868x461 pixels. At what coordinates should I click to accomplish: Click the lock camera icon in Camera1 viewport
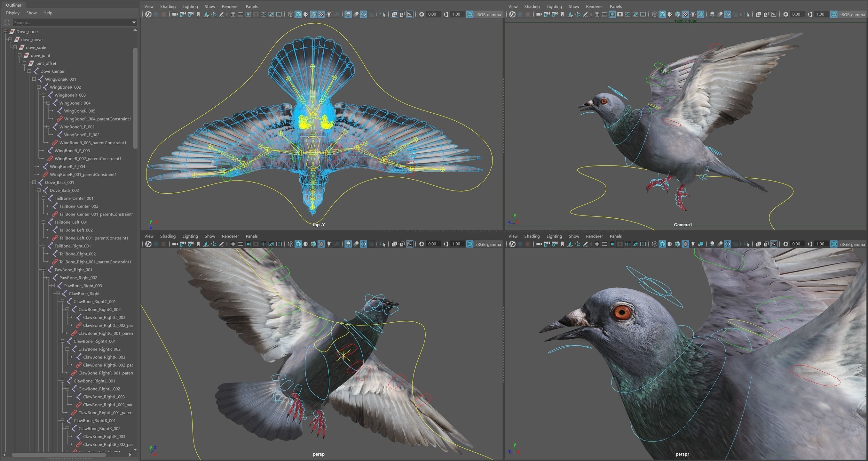pos(547,14)
